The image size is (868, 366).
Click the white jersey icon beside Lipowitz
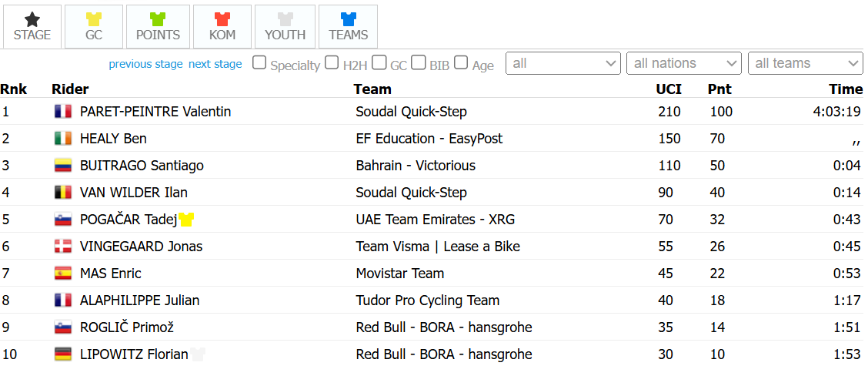tap(199, 354)
